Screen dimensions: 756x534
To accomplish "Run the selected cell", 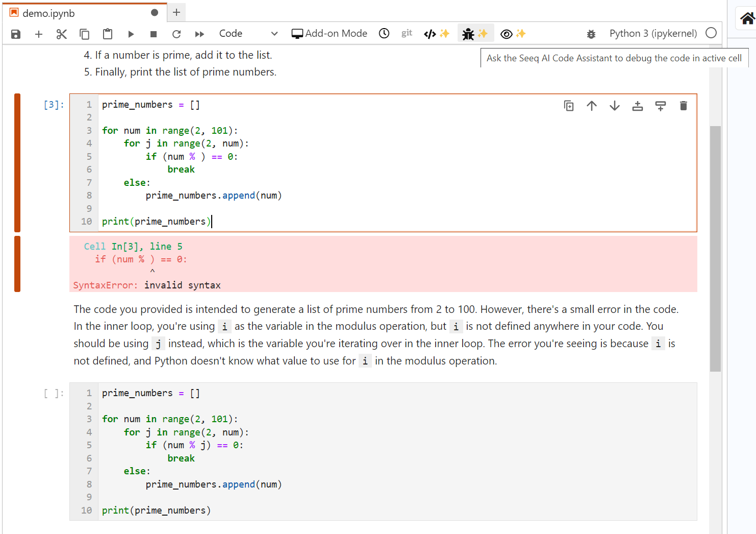I will 131,34.
